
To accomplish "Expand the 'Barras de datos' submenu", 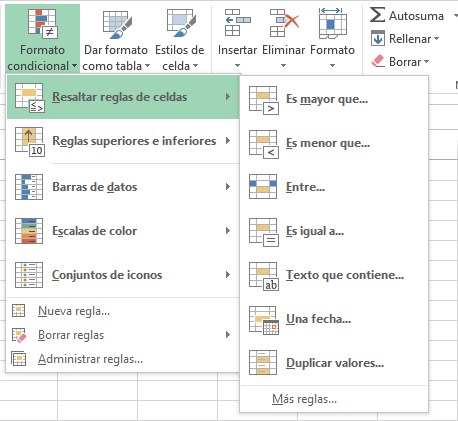I will (123, 187).
